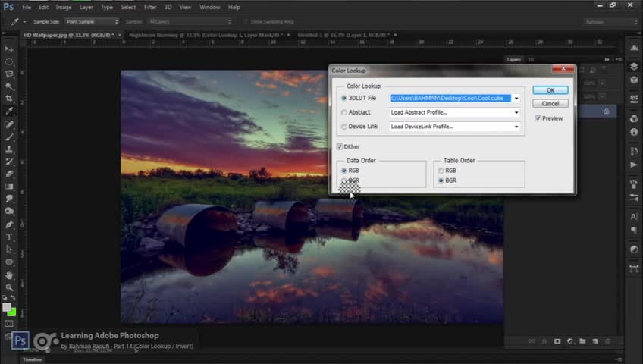Select the Move tool in toolbar

[9, 49]
